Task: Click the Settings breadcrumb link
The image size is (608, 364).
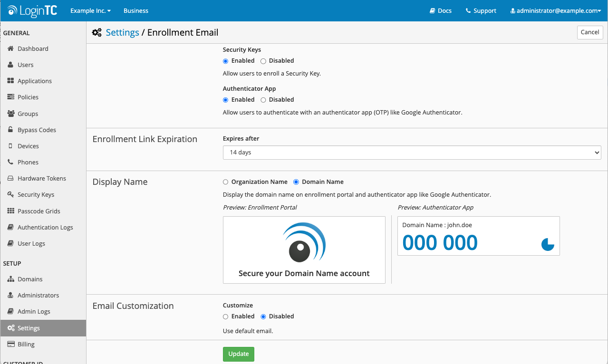Action: pyautogui.click(x=122, y=32)
